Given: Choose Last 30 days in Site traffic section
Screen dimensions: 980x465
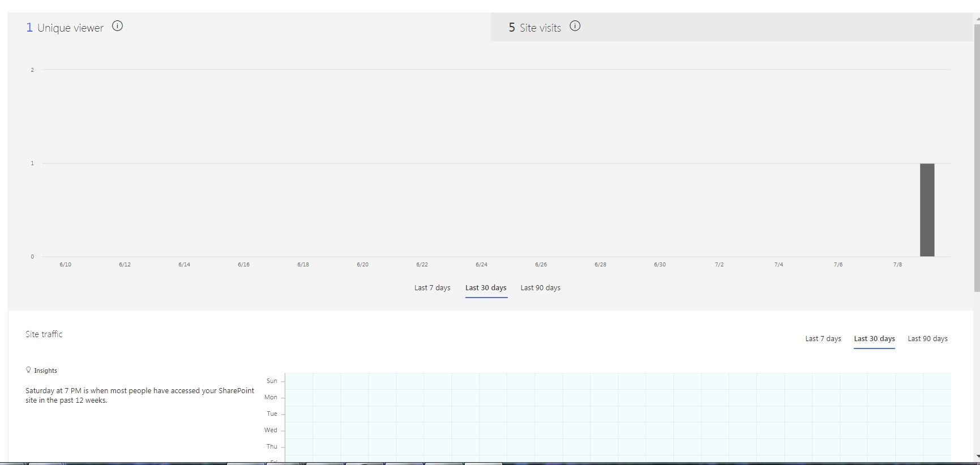Looking at the screenshot, I should point(874,339).
